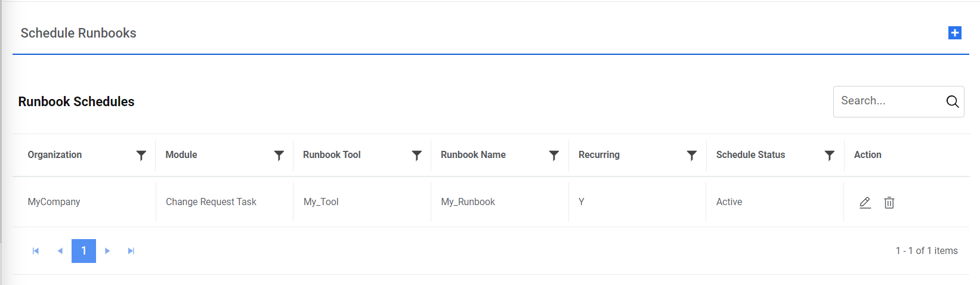Go to the next page arrow
This screenshot has width=980, height=285.
click(107, 251)
